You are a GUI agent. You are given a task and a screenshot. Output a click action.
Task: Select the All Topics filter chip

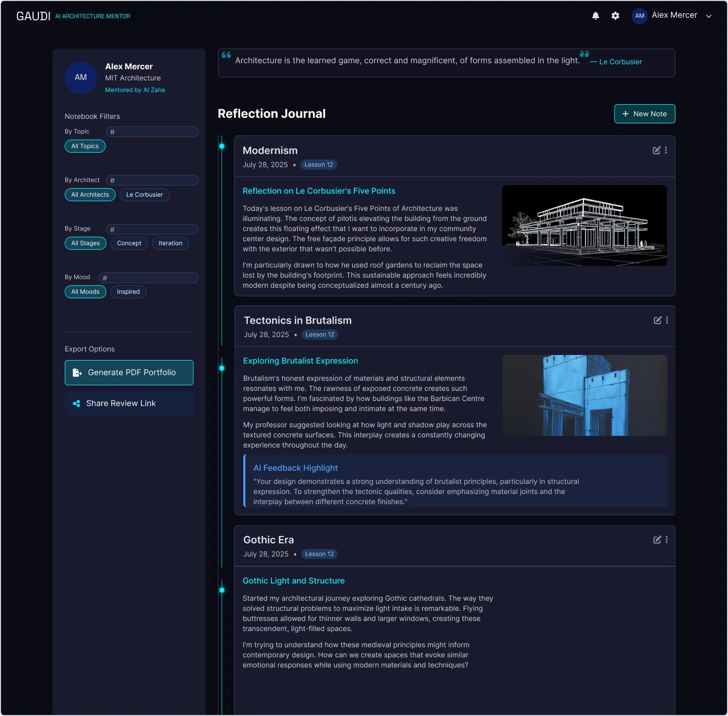85,146
